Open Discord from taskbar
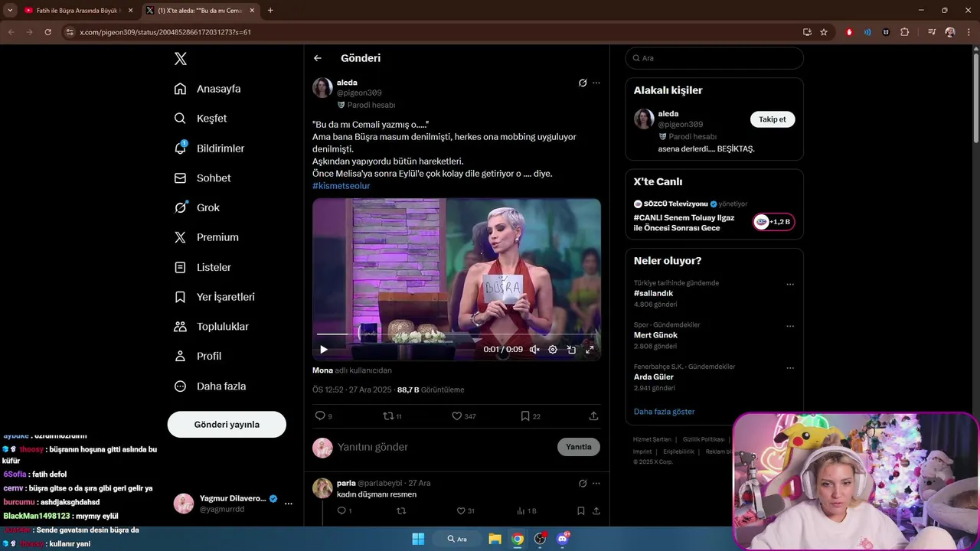 point(563,539)
